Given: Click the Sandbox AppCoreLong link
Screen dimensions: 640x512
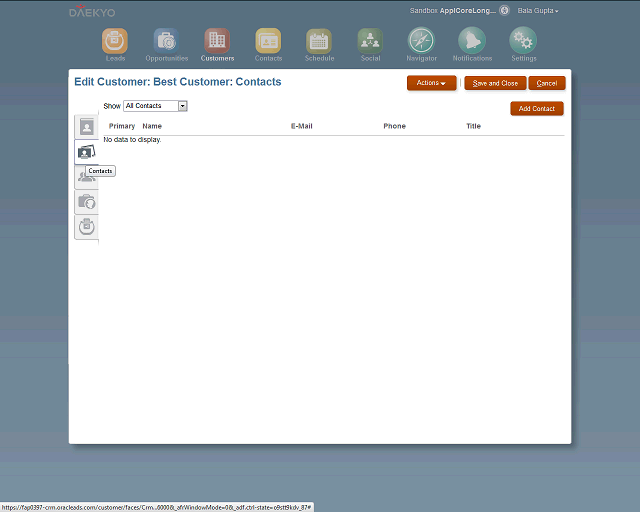Looking at the screenshot, I should 453,11.
